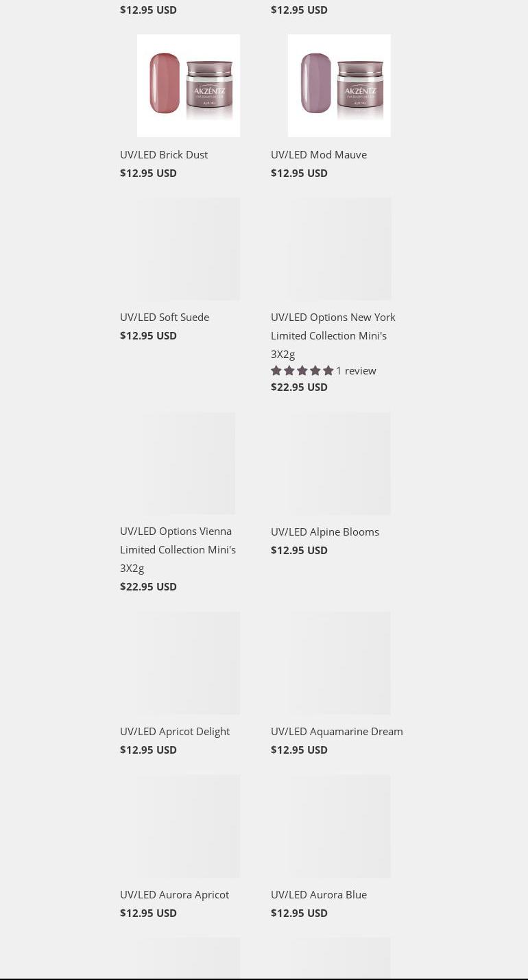The width and height of the screenshot is (528, 980).
Task: Click the Aurora Blue placeholder image
Action: (339, 826)
